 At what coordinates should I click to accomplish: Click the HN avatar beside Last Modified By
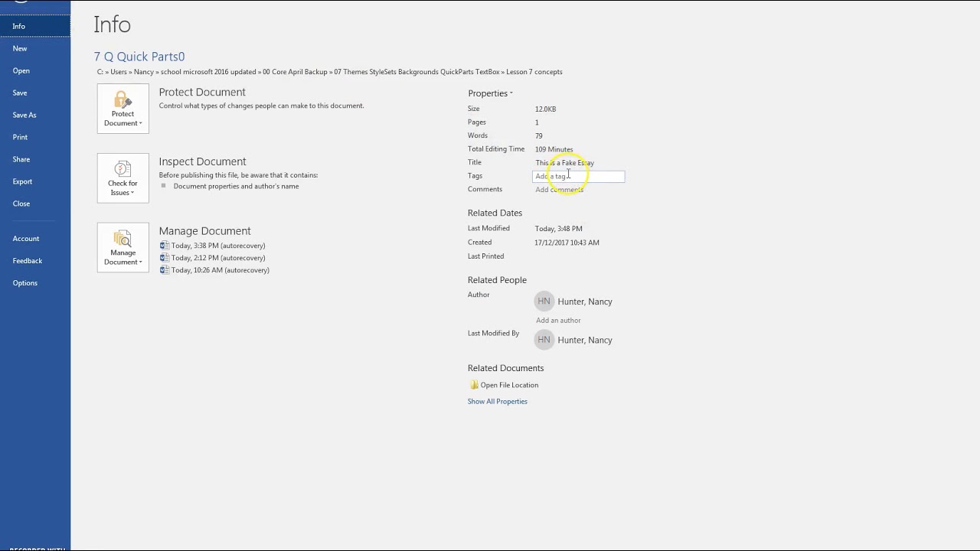click(544, 340)
